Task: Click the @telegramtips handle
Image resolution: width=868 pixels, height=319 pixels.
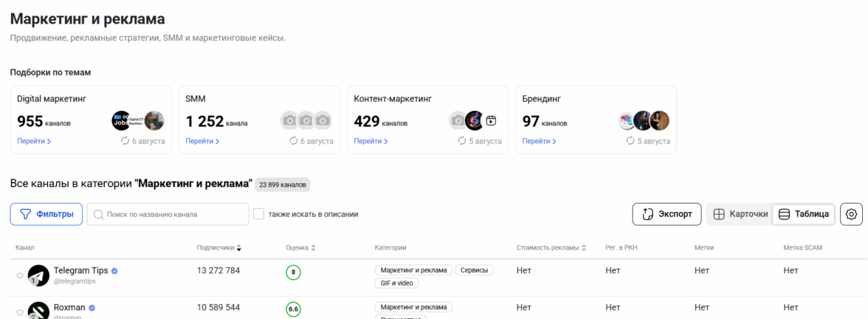Action: 75,281
